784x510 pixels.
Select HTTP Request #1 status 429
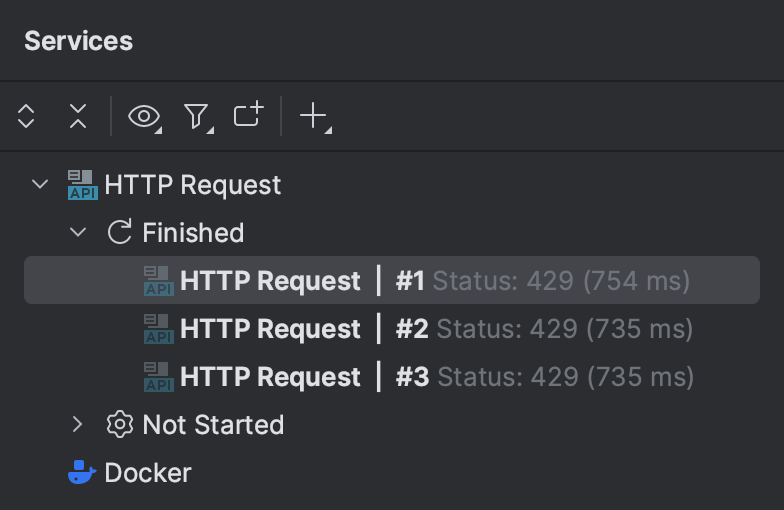pyautogui.click(x=434, y=281)
